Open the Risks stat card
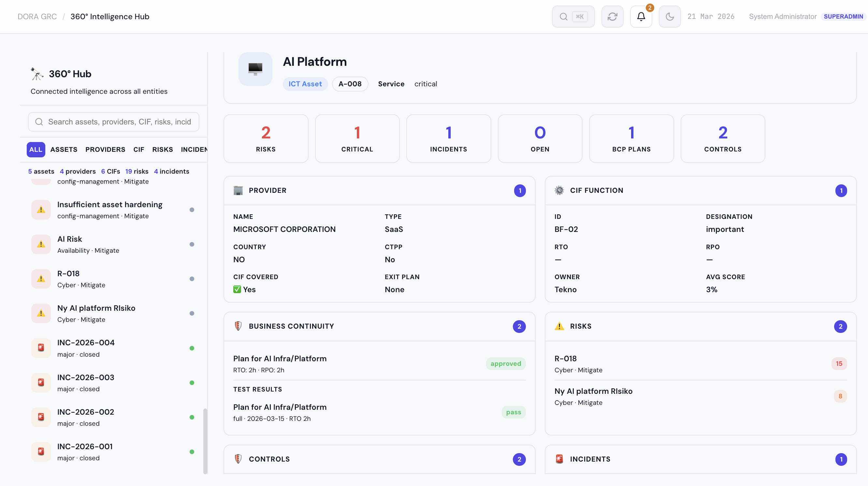Image resolution: width=868 pixels, height=486 pixels. (266, 138)
